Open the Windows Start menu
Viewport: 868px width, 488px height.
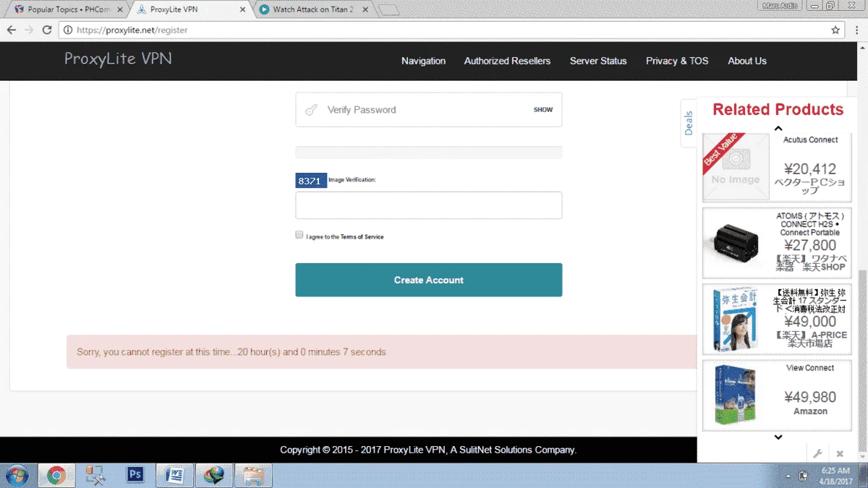coord(16,475)
